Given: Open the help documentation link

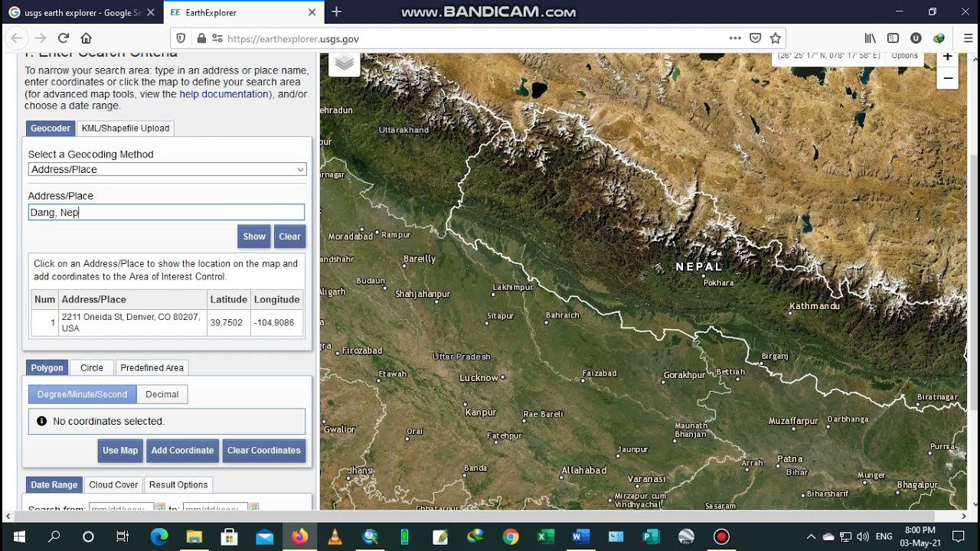Looking at the screenshot, I should (224, 94).
